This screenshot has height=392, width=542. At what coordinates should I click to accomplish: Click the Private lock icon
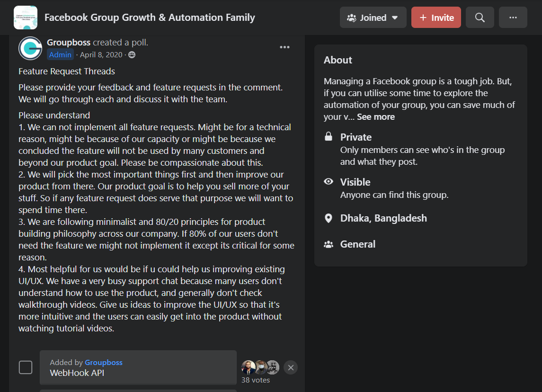point(329,136)
